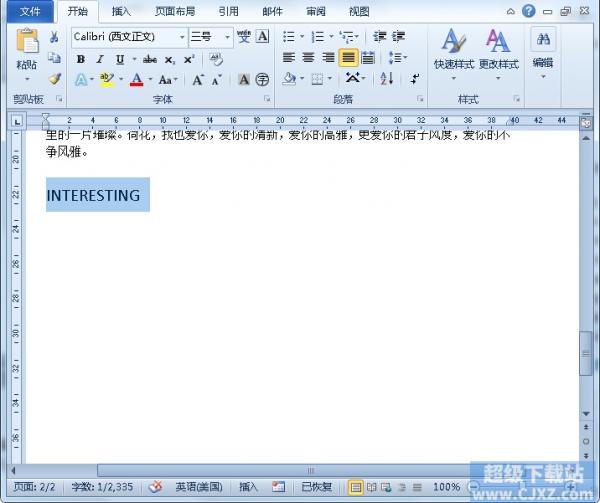Click the highlighted Justify alignment button
Image resolution: width=600 pixels, height=503 pixels.
348,58
